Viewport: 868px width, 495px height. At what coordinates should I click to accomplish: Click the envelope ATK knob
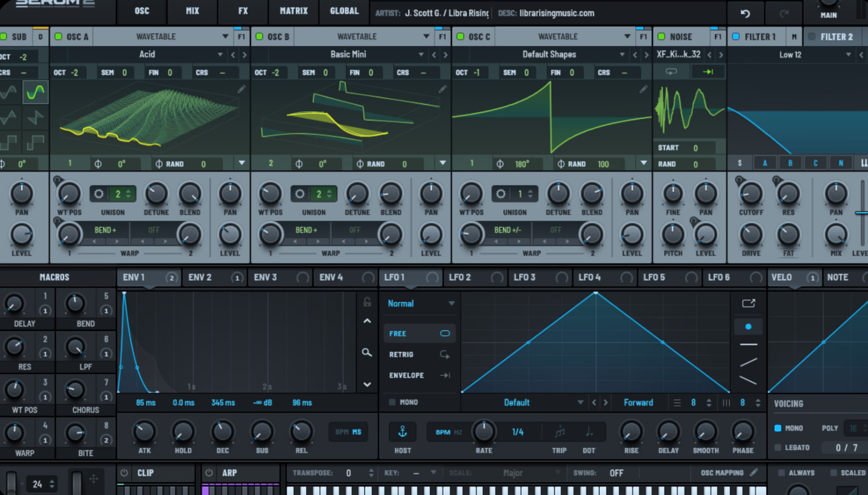144,432
